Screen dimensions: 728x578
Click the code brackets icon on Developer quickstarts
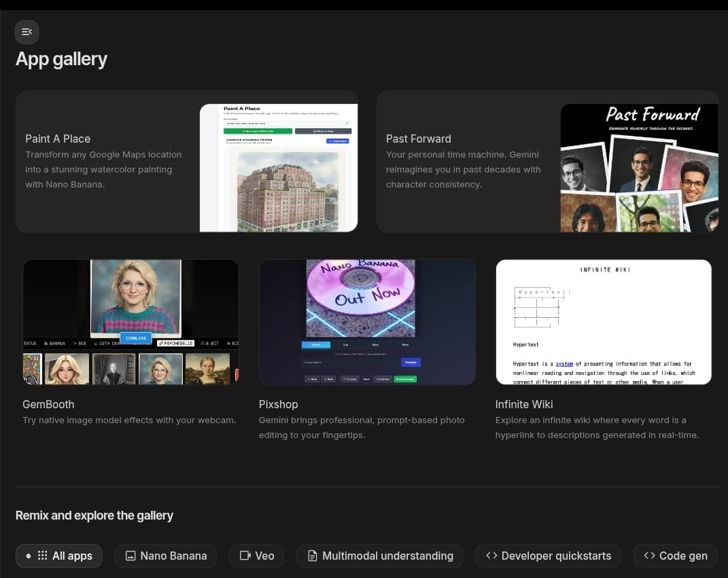[491, 556]
